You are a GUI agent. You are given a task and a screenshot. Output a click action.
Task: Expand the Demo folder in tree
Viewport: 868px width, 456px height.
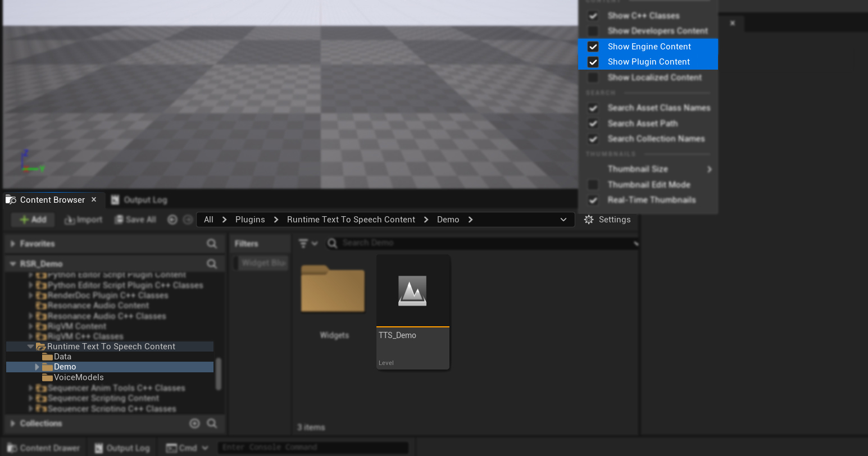pos(37,367)
